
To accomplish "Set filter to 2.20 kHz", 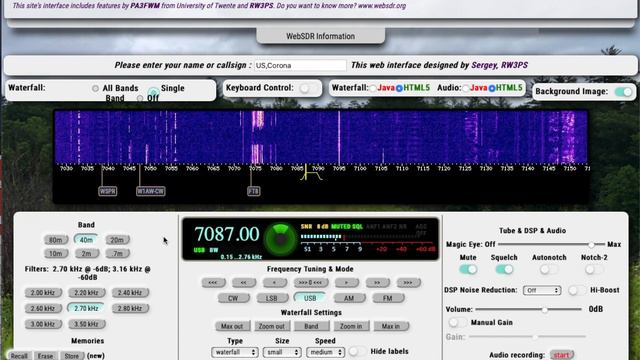I will [x=87, y=293].
